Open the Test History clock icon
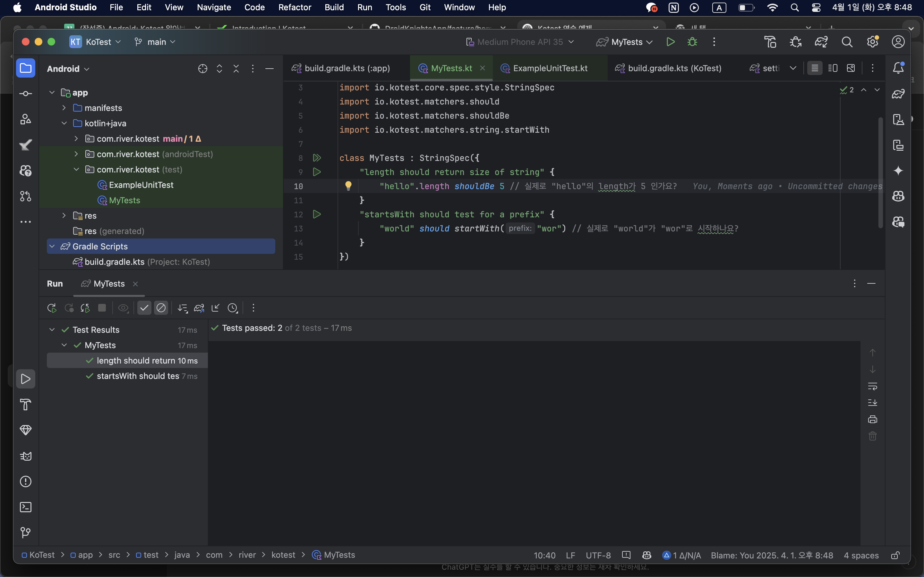This screenshot has width=924, height=577. pos(233,308)
